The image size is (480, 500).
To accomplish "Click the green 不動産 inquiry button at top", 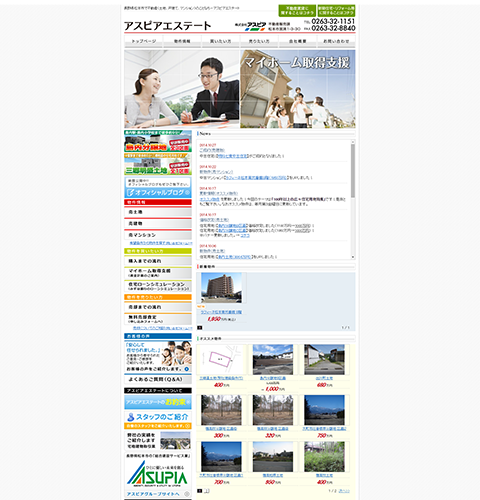I will tap(297, 11).
